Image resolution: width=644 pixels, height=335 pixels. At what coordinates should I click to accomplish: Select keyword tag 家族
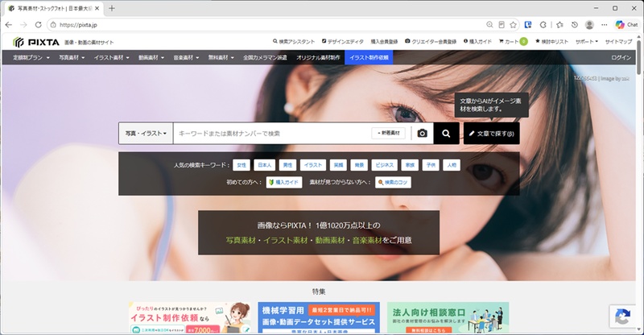point(410,165)
